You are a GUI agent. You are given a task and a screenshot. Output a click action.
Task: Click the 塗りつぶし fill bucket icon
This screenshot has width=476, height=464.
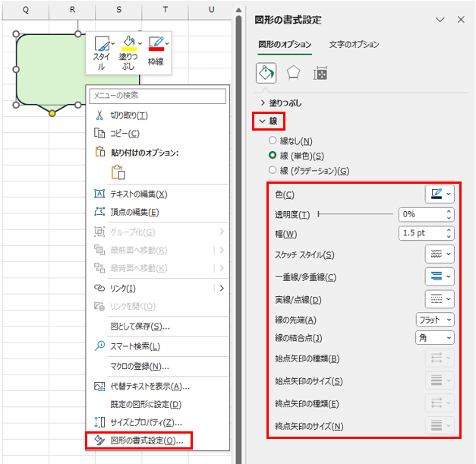click(129, 41)
